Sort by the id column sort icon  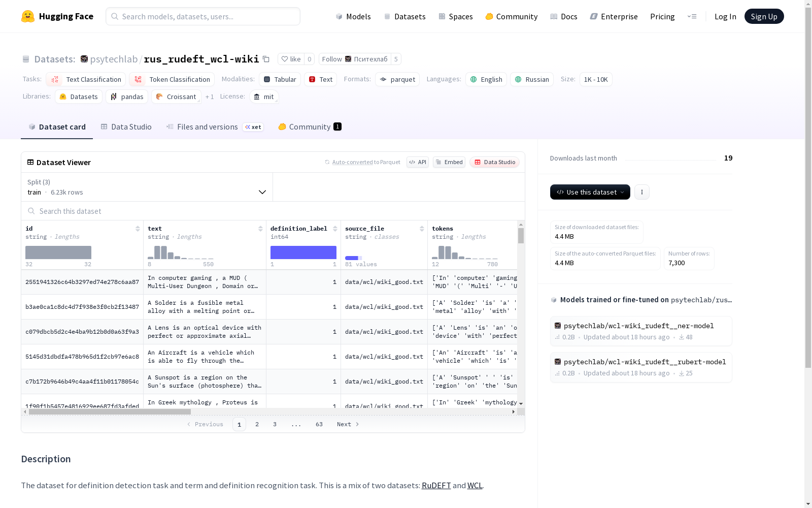[x=138, y=229]
